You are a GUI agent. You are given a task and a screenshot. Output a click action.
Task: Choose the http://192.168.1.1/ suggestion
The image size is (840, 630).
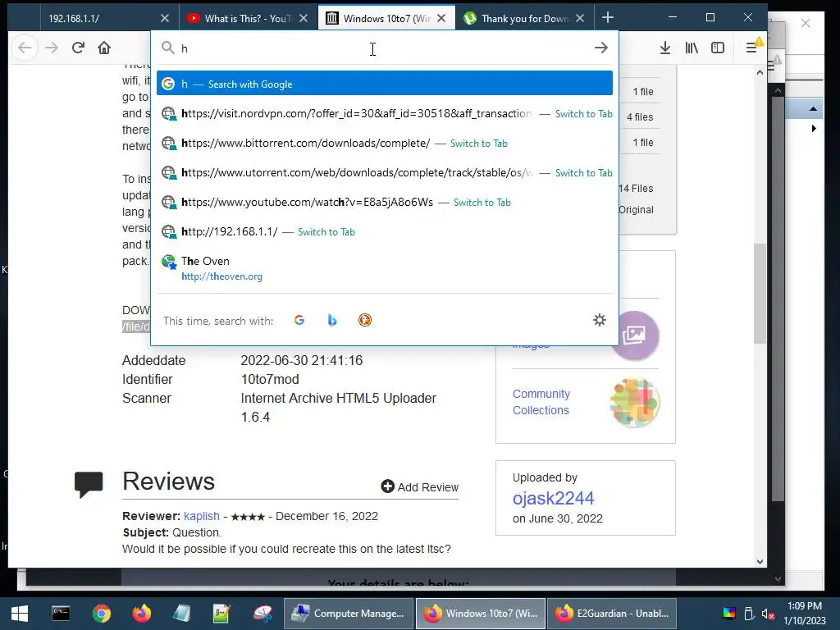tap(385, 231)
